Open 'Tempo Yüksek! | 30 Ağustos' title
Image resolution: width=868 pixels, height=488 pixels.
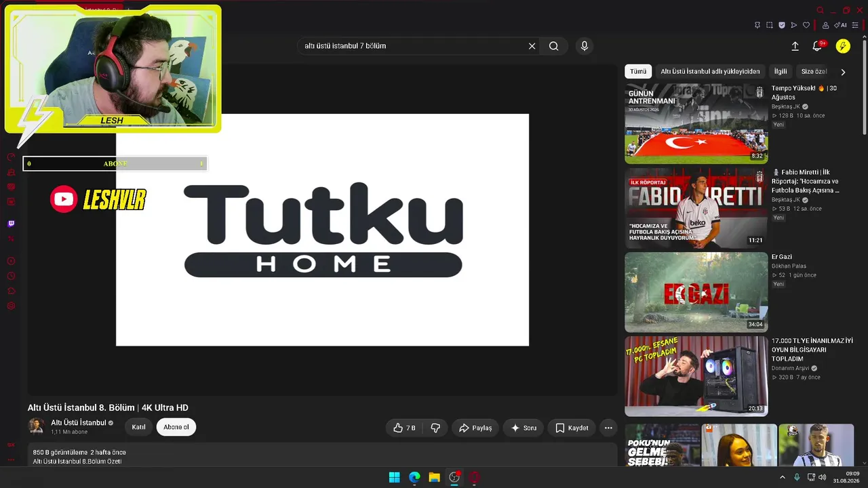tap(804, 93)
